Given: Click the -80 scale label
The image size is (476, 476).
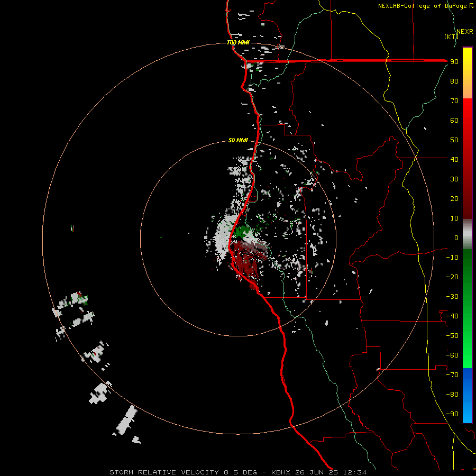Looking at the screenshot, I should click(x=452, y=395).
